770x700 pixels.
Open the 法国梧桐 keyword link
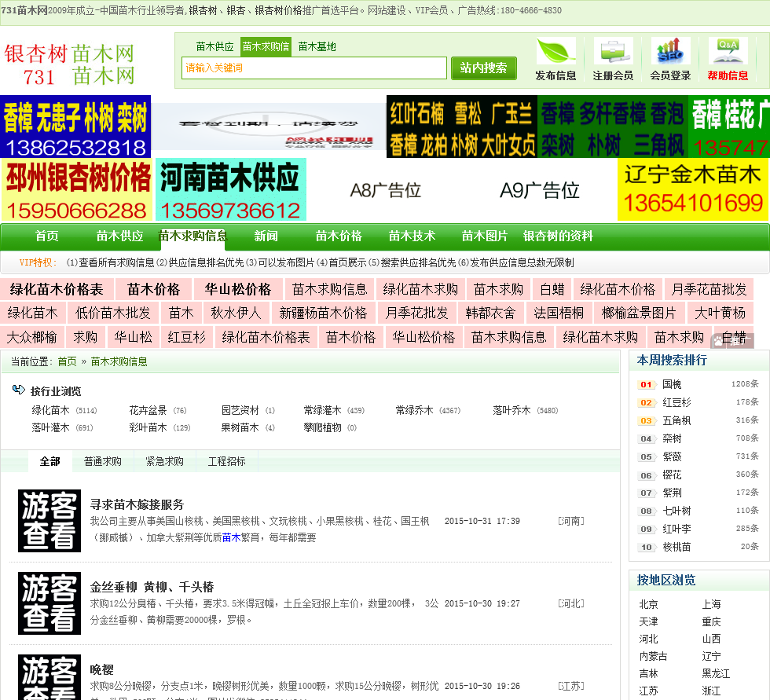[559, 313]
